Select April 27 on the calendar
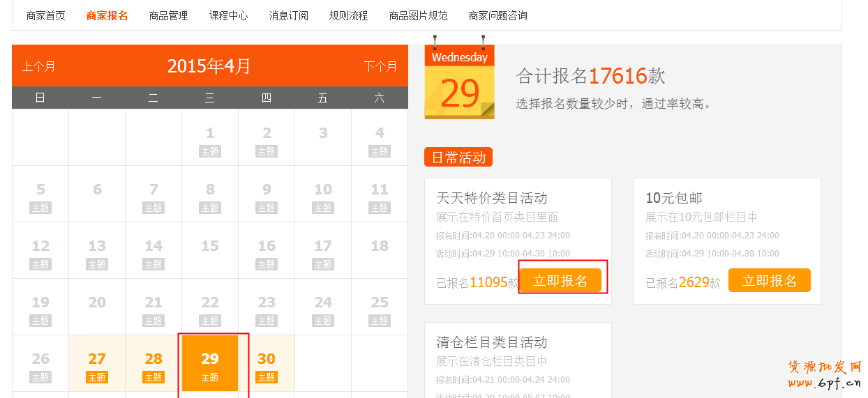 (x=97, y=363)
